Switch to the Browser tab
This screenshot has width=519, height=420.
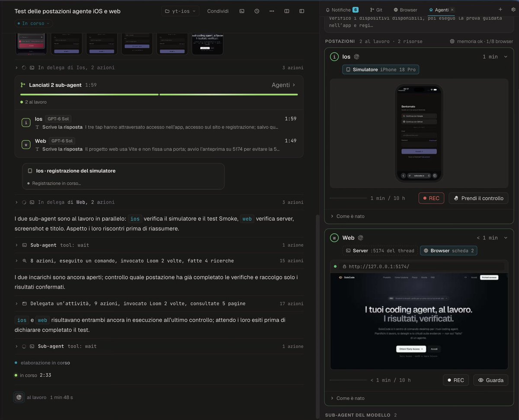(x=405, y=10)
